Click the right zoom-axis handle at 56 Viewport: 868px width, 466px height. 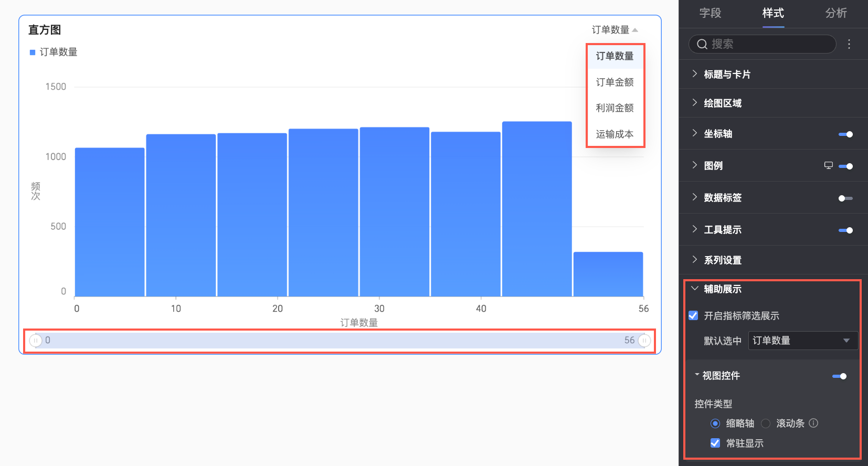point(644,341)
